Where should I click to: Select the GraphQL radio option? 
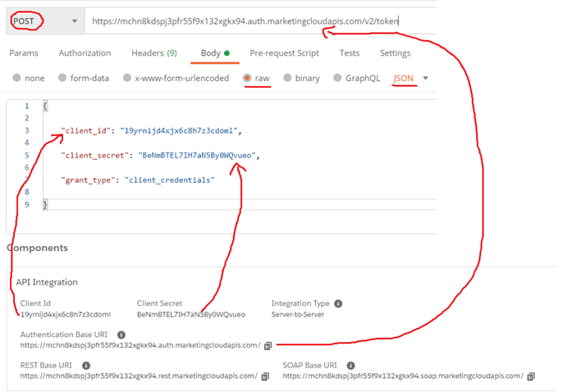tap(337, 78)
